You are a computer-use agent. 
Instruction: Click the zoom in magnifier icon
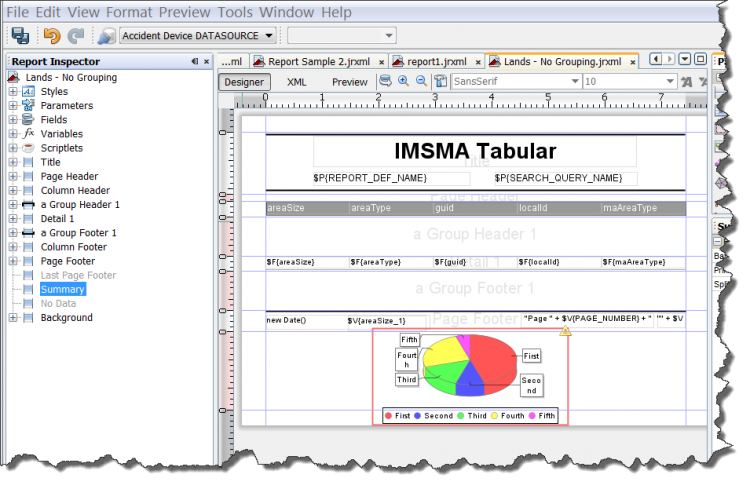(x=404, y=81)
